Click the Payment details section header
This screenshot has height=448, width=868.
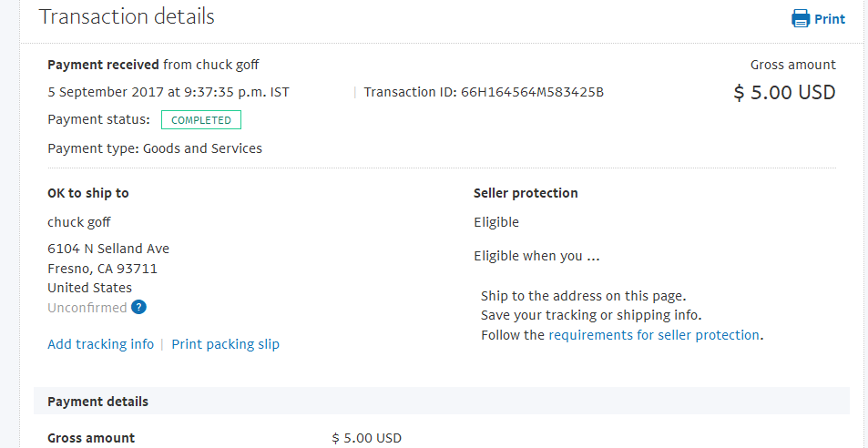[x=441, y=401]
